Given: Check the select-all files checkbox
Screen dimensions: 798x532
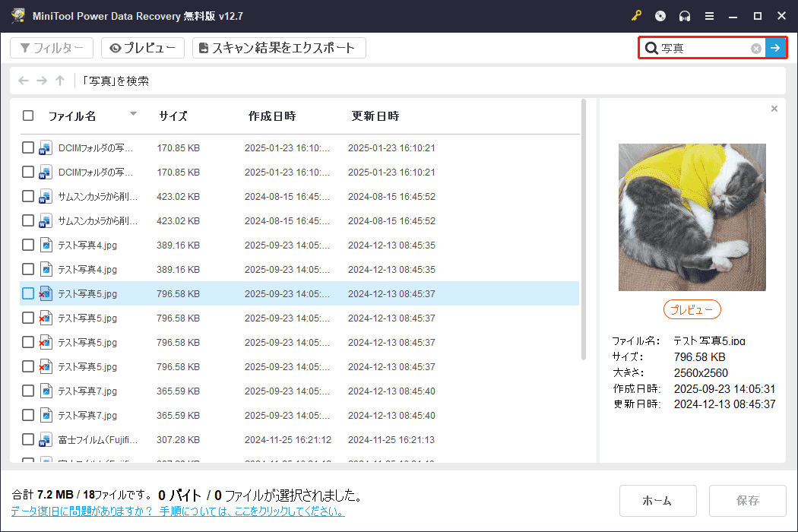Looking at the screenshot, I should coord(28,116).
